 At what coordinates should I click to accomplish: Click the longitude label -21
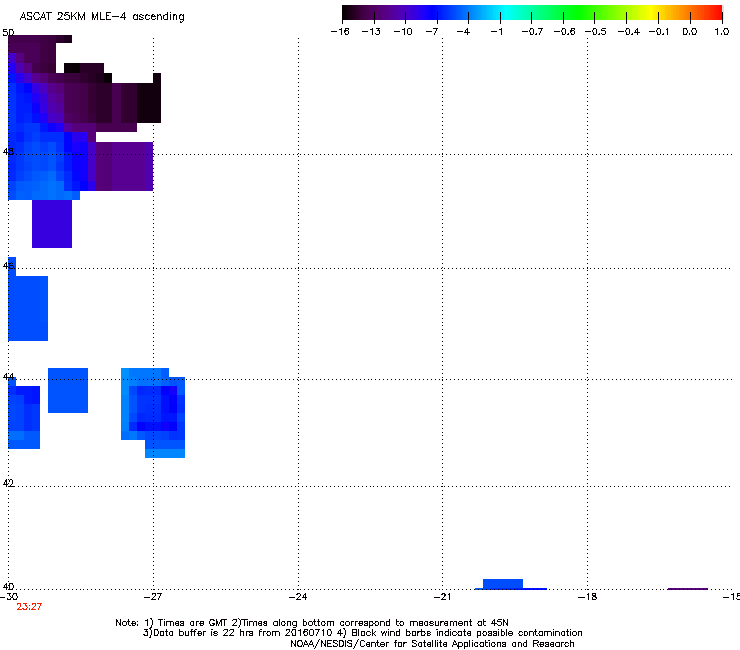(x=442, y=597)
